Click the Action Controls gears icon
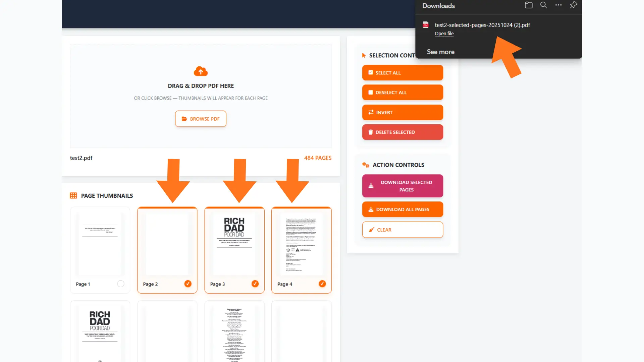 (366, 165)
